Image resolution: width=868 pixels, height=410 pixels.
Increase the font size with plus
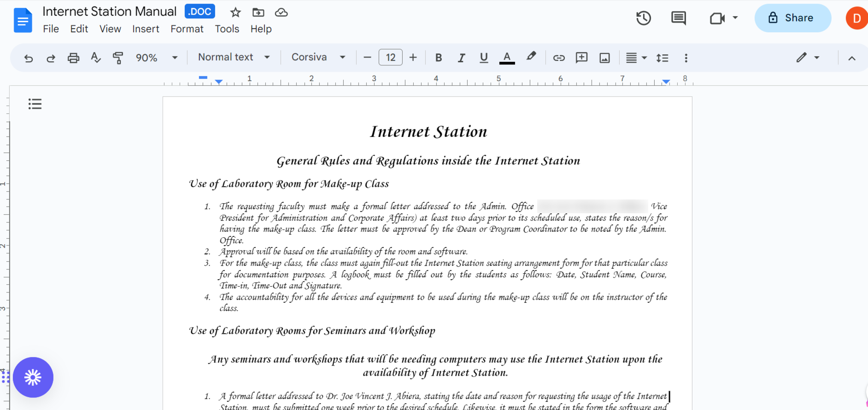(413, 58)
